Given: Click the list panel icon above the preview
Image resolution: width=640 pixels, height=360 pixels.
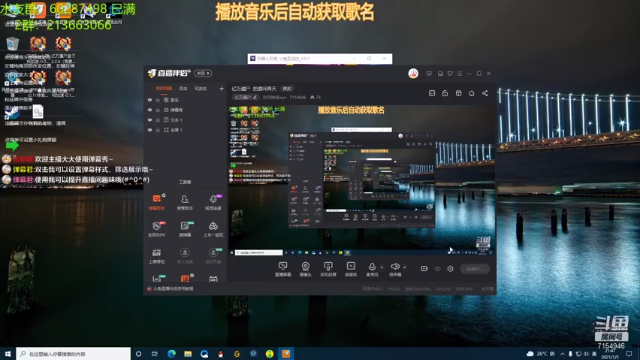Looking at the screenshot, I should point(432,93).
